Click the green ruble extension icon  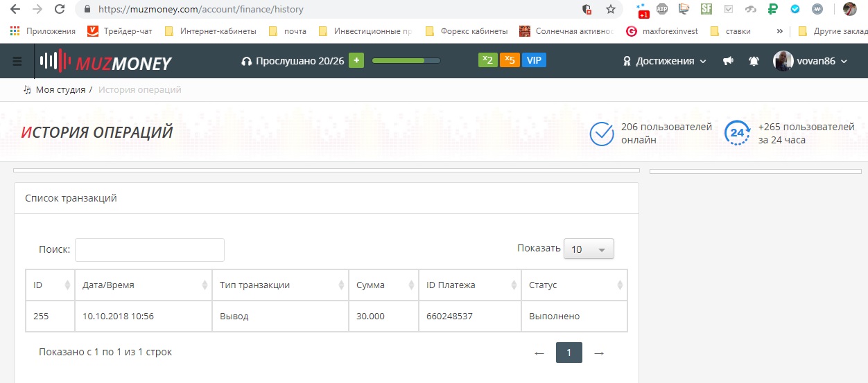[x=773, y=10]
